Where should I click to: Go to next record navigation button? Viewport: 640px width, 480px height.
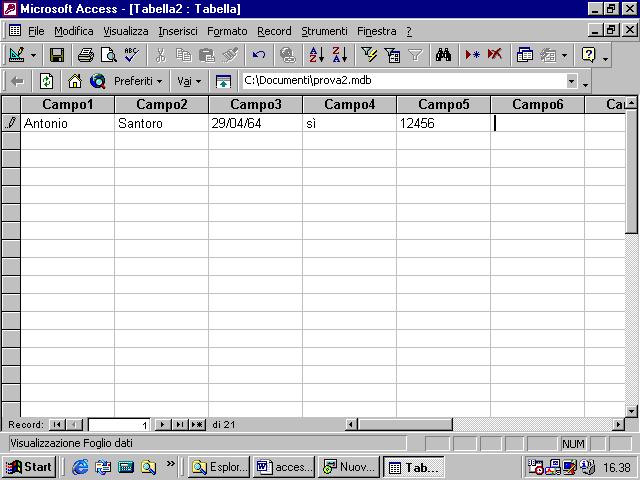pos(162,425)
